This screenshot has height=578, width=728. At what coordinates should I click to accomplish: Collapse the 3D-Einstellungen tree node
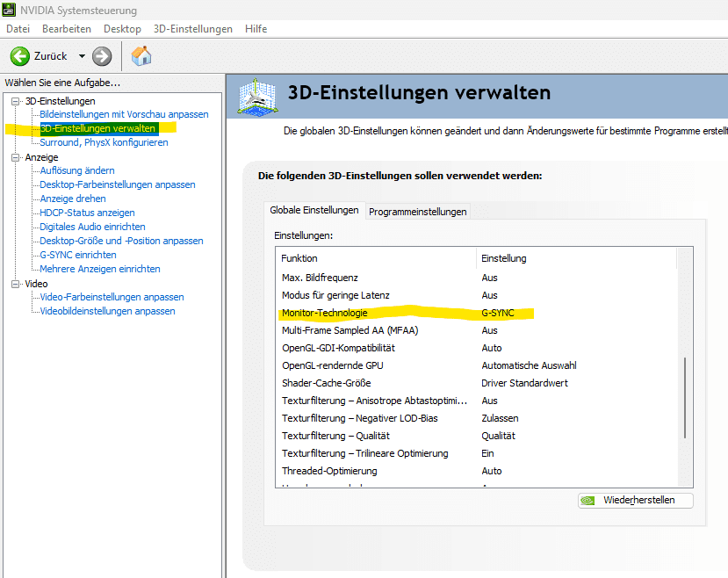(16, 101)
